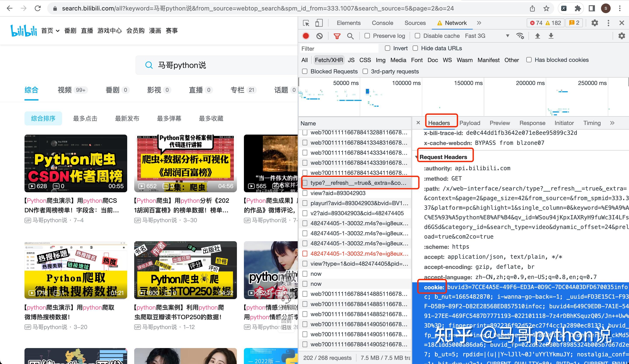Activate the inspect element picker
This screenshot has height=364, width=629.
[x=306, y=23]
